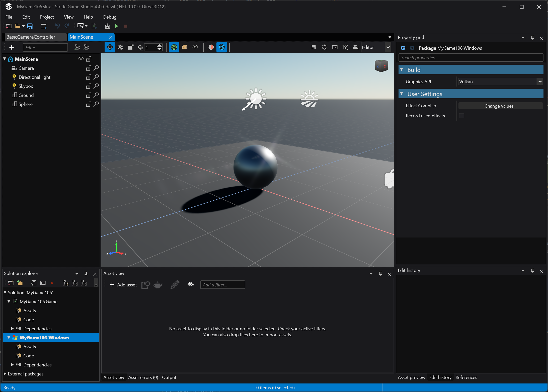
Task: Select the Translation gizmo tool
Action: pos(110,47)
